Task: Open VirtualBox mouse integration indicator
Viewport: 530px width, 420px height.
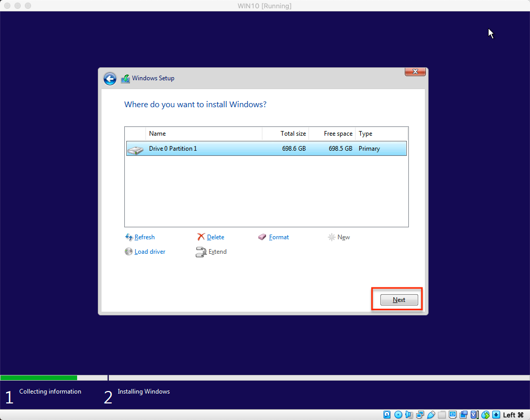Action: pos(485,415)
